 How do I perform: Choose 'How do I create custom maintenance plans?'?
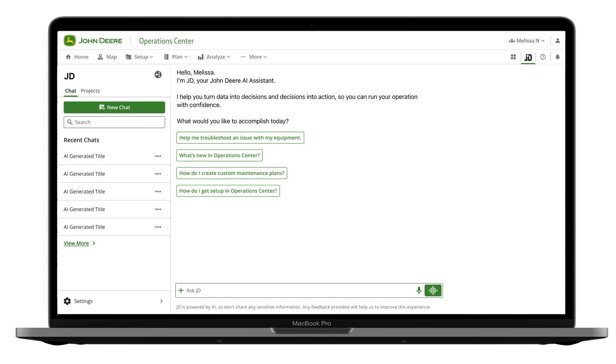click(232, 173)
